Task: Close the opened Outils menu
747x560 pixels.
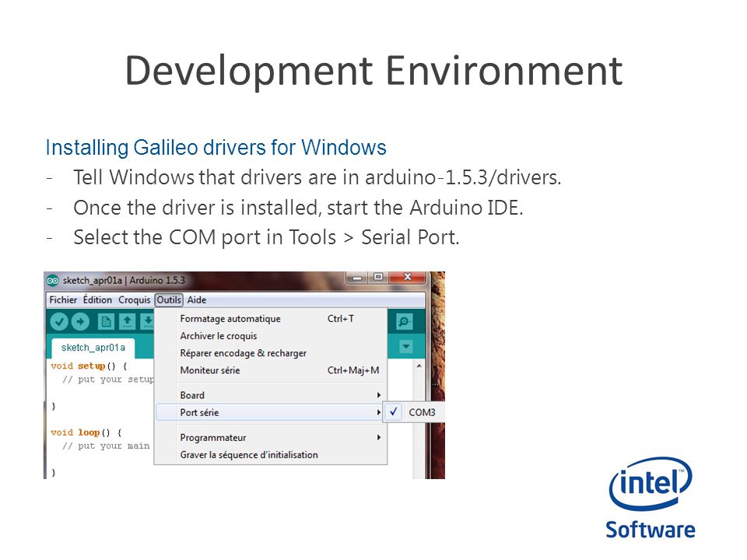Action: 169,300
